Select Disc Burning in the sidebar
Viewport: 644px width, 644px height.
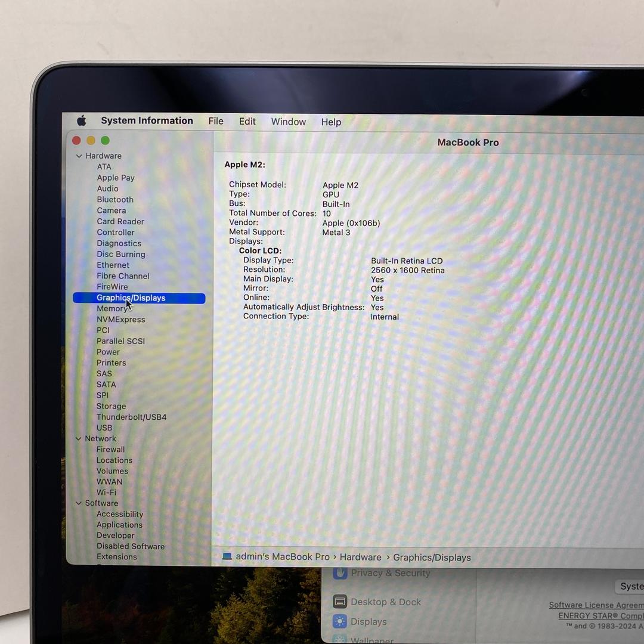click(120, 254)
